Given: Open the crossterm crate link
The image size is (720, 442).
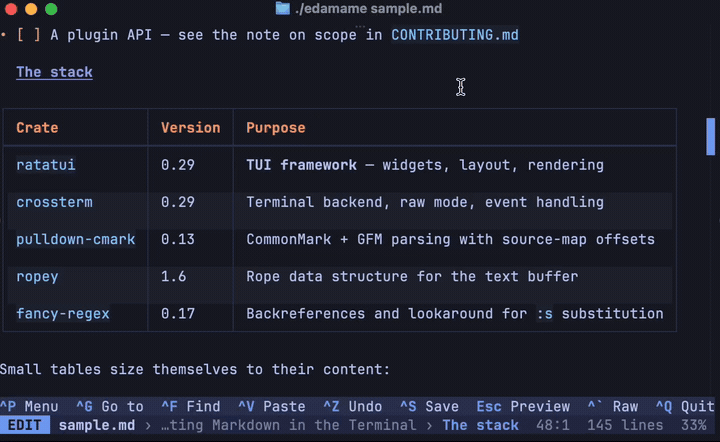Looking at the screenshot, I should click(54, 202).
